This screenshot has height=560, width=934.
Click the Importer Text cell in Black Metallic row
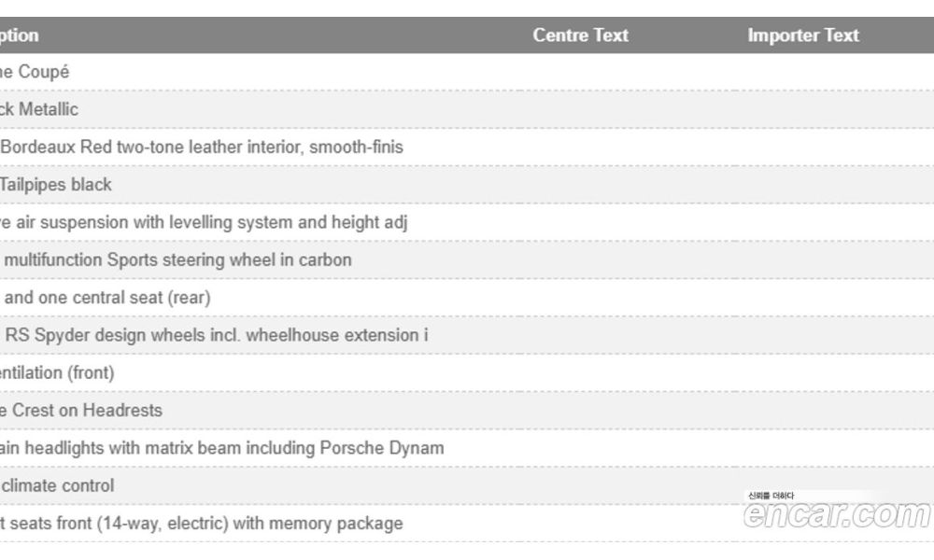coord(802,109)
